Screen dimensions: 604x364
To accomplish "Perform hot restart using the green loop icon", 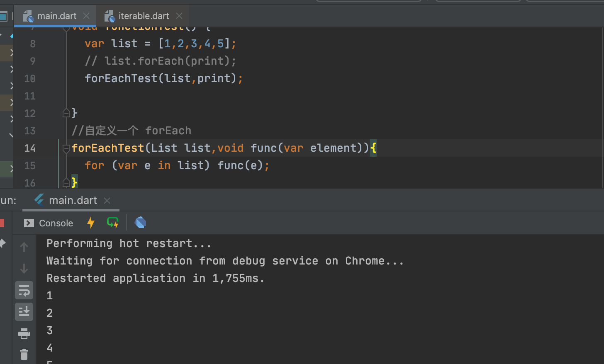I will pyautogui.click(x=112, y=223).
